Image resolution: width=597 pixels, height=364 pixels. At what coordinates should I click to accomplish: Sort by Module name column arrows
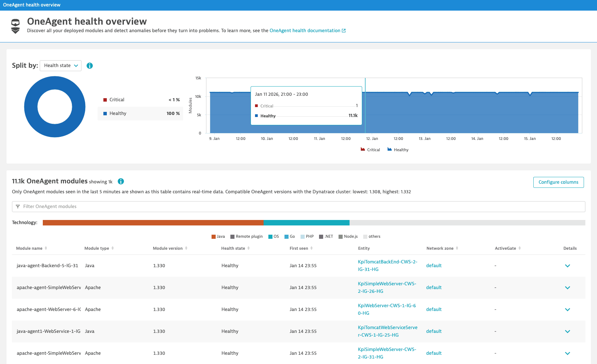46,248
